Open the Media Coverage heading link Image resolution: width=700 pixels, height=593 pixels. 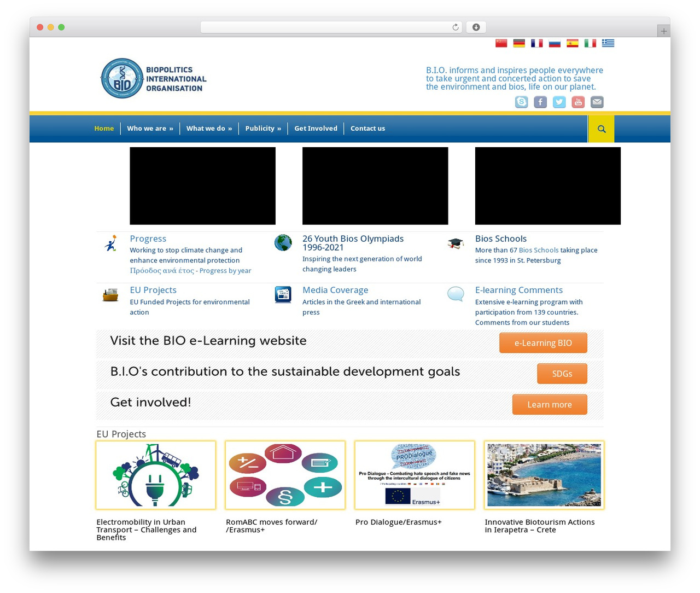click(335, 290)
